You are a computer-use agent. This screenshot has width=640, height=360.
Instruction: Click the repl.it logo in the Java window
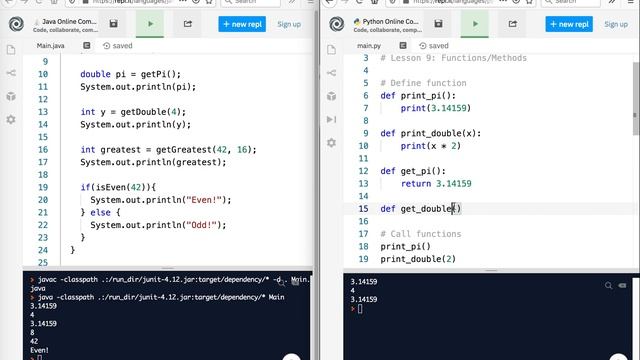[16, 24]
